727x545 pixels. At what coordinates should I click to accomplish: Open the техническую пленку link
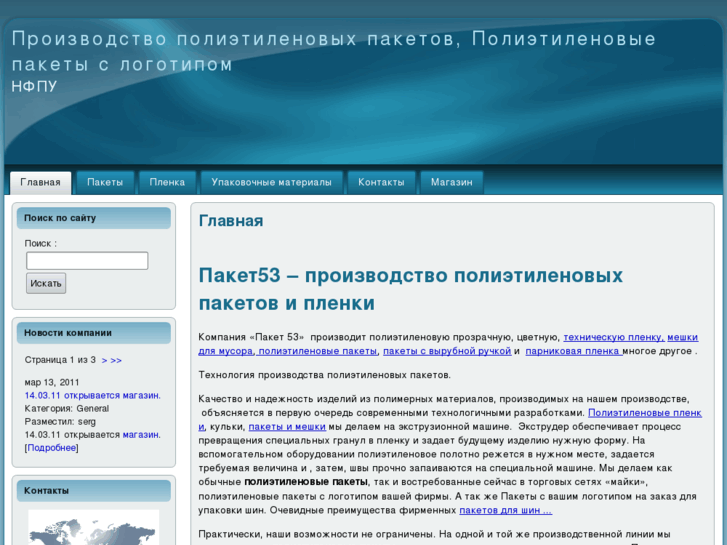(613, 338)
